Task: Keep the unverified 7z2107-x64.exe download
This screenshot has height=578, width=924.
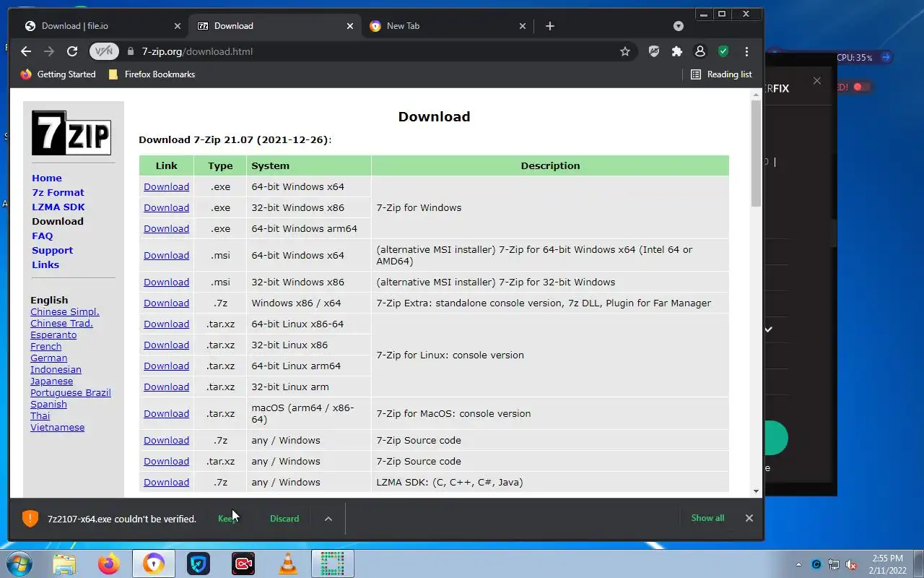Action: tap(228, 518)
